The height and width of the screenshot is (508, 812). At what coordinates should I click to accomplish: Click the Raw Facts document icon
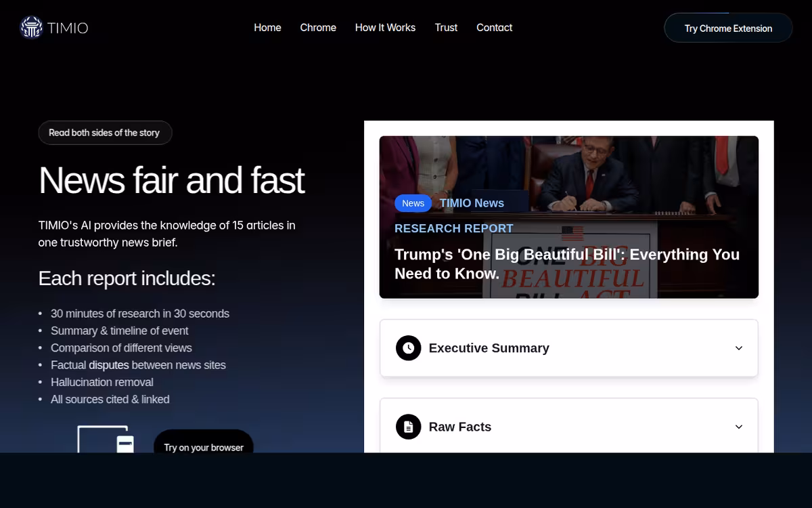[408, 427]
